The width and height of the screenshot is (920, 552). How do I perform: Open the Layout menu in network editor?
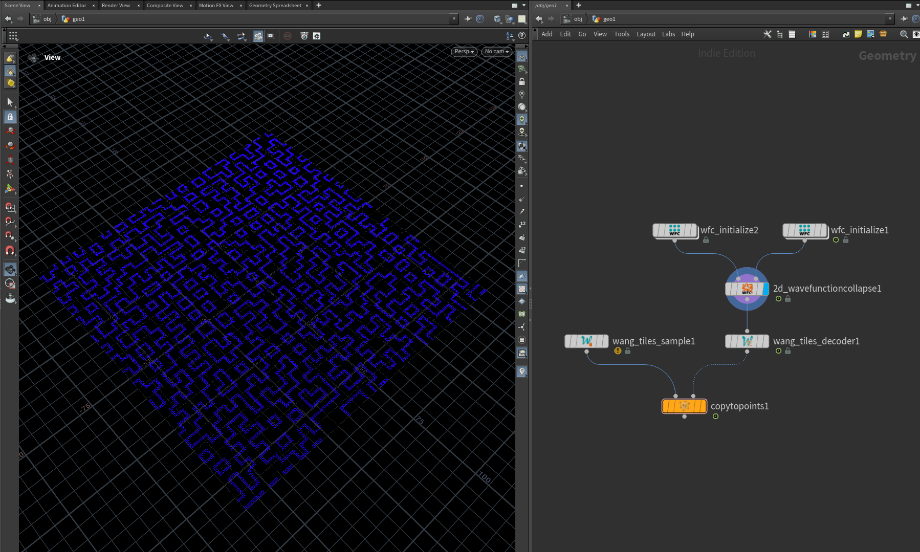645,34
